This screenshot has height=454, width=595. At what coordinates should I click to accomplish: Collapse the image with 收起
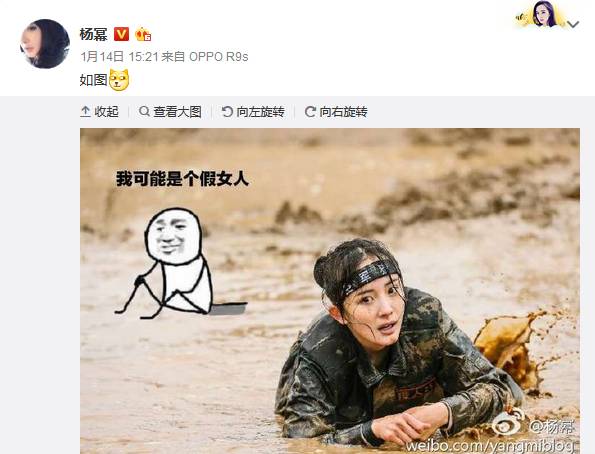click(99, 112)
